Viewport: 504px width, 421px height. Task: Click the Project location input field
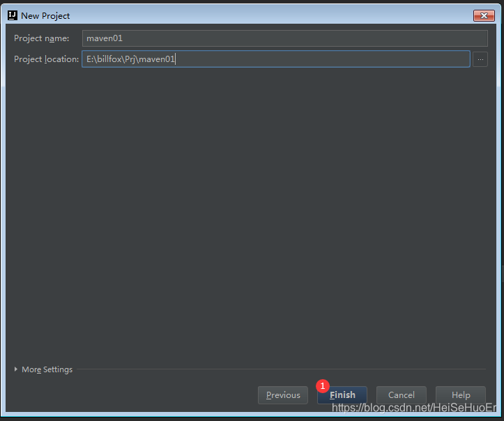pos(276,59)
